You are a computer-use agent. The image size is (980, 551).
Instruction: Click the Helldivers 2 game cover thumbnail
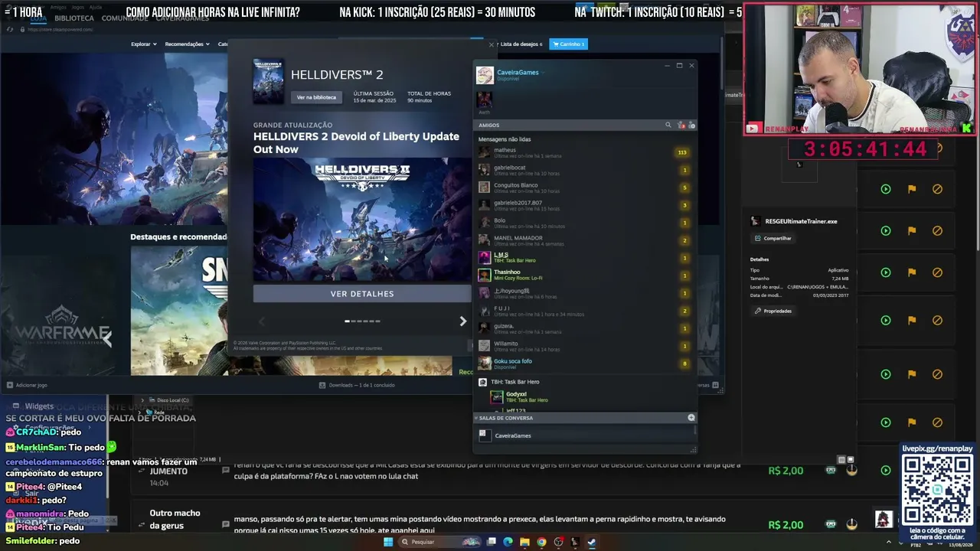269,81
